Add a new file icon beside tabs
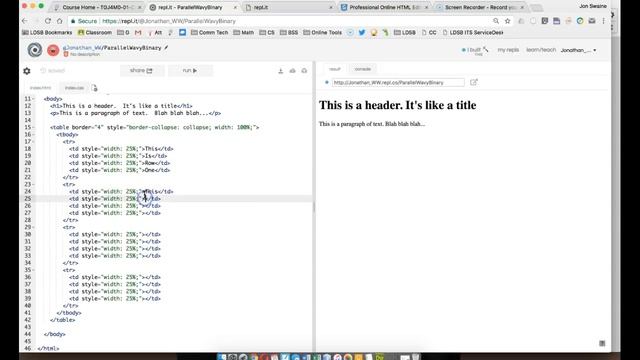The width and height of the screenshot is (640, 360). pyautogui.click(x=95, y=88)
